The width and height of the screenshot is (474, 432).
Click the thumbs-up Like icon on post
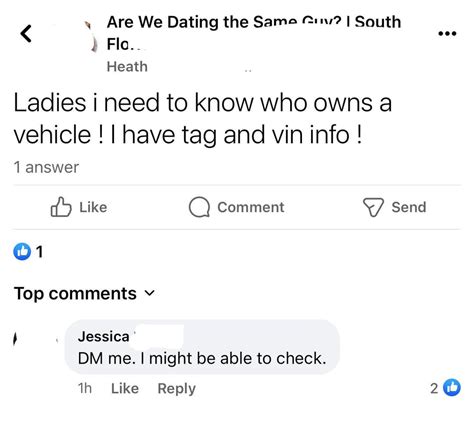[61, 207]
